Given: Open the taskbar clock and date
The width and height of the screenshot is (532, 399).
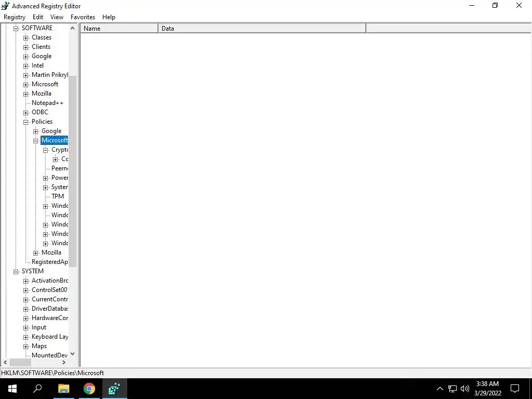Looking at the screenshot, I should point(487,389).
